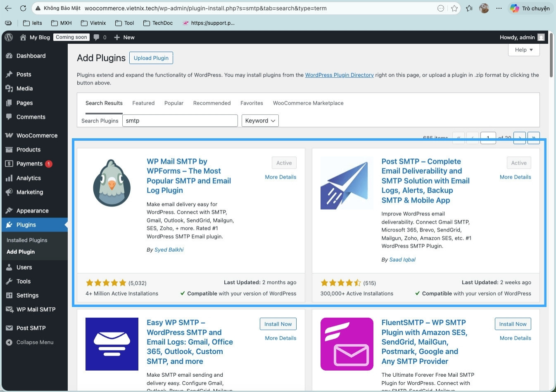Open the WooCommerce Marketplace tab
This screenshot has height=392, width=556.
308,103
